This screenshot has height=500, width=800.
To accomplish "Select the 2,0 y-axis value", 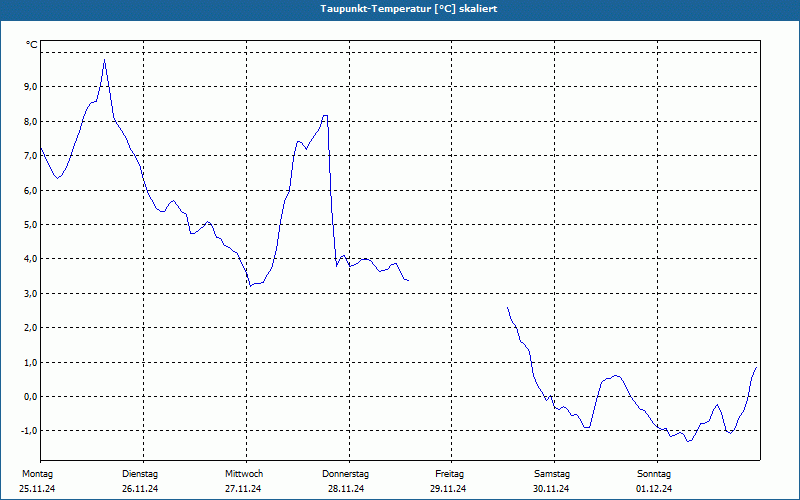I will (x=31, y=328).
